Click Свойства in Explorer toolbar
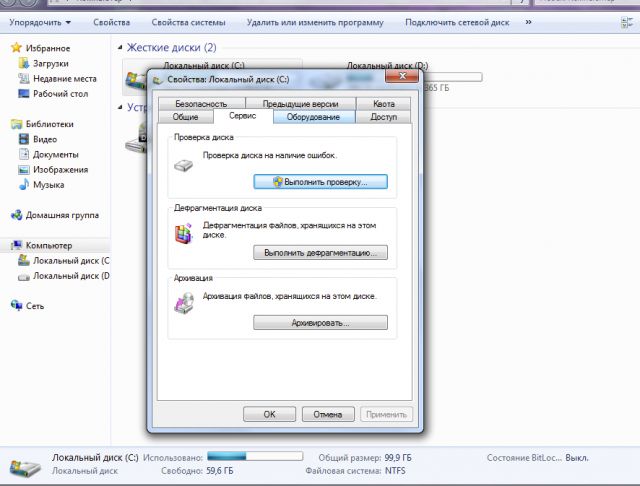 click(111, 22)
